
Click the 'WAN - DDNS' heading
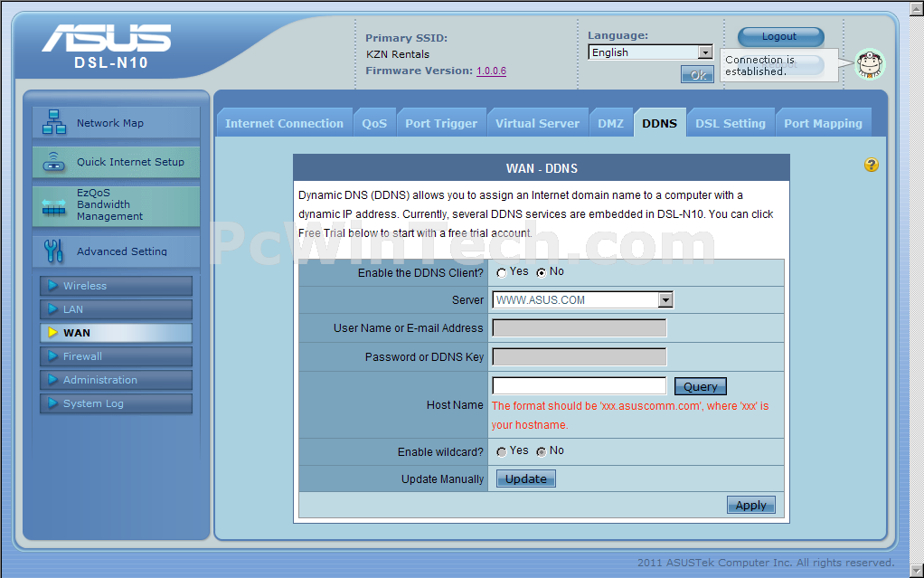coord(542,168)
